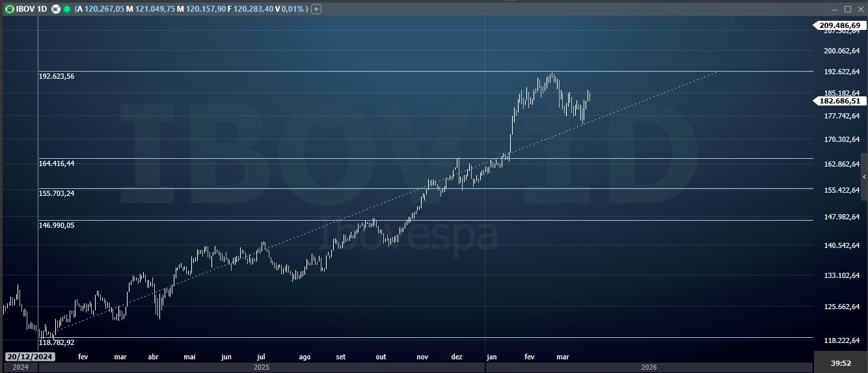Click the low value 120.157,90
868x373 pixels.
(205, 9)
